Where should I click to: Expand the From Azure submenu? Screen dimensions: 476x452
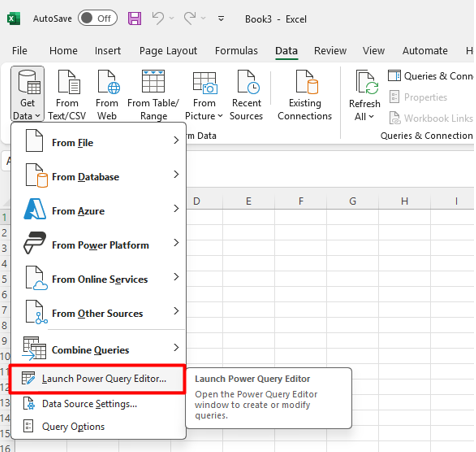click(99, 210)
